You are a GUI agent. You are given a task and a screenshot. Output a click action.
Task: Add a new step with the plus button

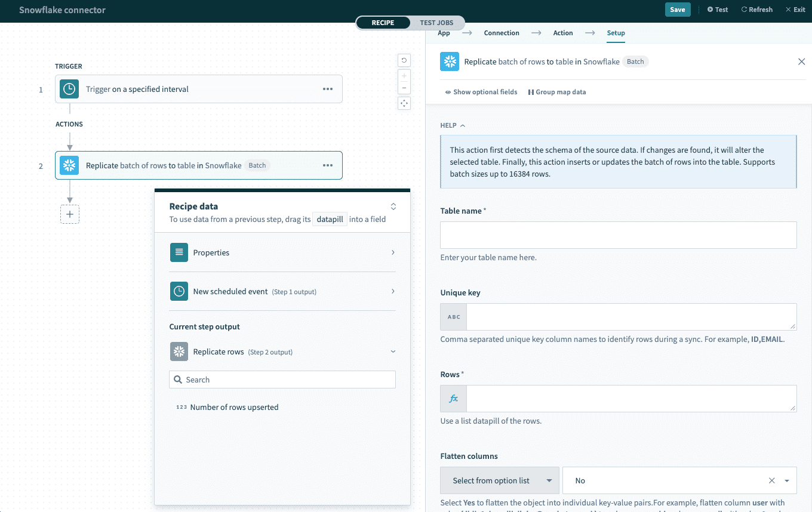pyautogui.click(x=70, y=214)
